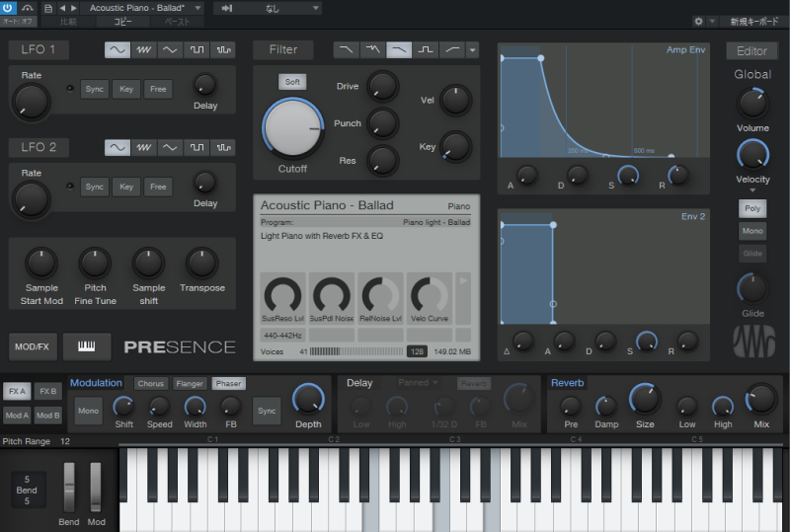Select the first low-pass filter shape icon
This screenshot has width=790, height=532.
(347, 49)
